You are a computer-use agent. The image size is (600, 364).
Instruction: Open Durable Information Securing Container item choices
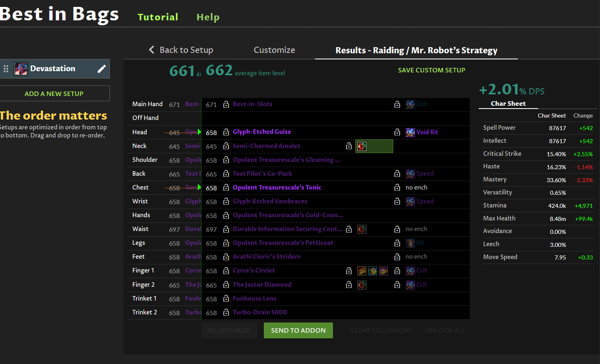coord(288,229)
